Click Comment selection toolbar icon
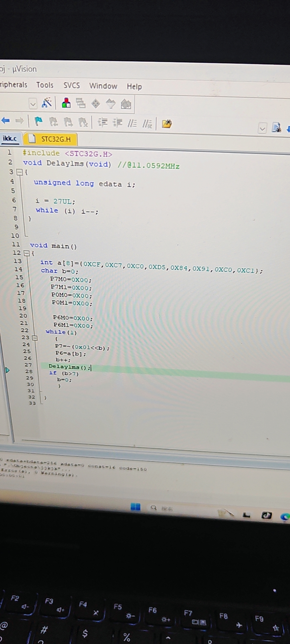The width and height of the screenshot is (290, 644). pos(132,123)
